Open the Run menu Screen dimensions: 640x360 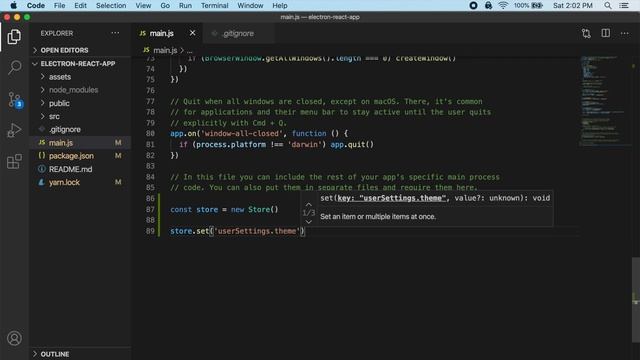point(185,5)
